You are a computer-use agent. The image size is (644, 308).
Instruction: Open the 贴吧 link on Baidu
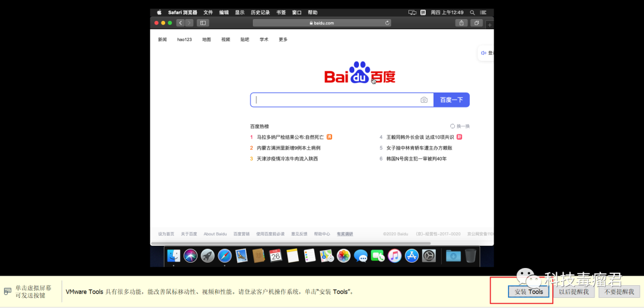click(245, 39)
